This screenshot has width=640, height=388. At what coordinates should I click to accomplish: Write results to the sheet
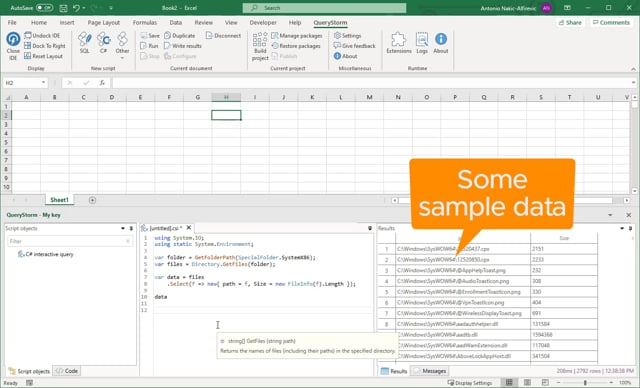pyautogui.click(x=183, y=46)
